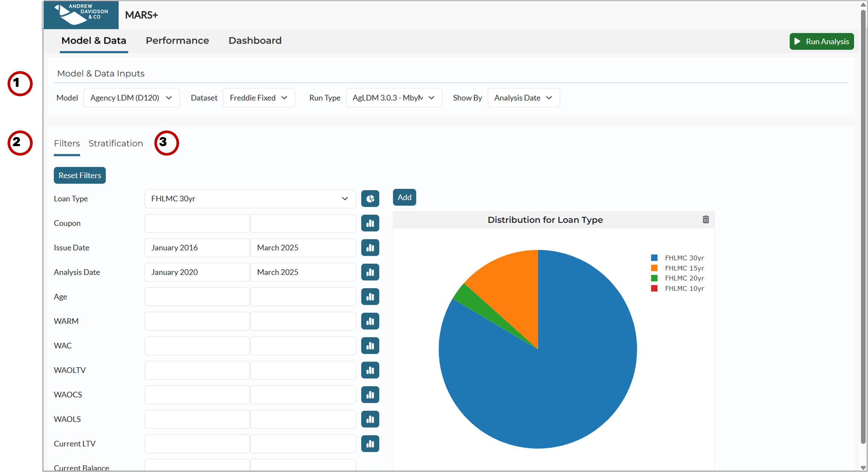
Task: Open WAC distribution bar chart icon
Action: 370,346
